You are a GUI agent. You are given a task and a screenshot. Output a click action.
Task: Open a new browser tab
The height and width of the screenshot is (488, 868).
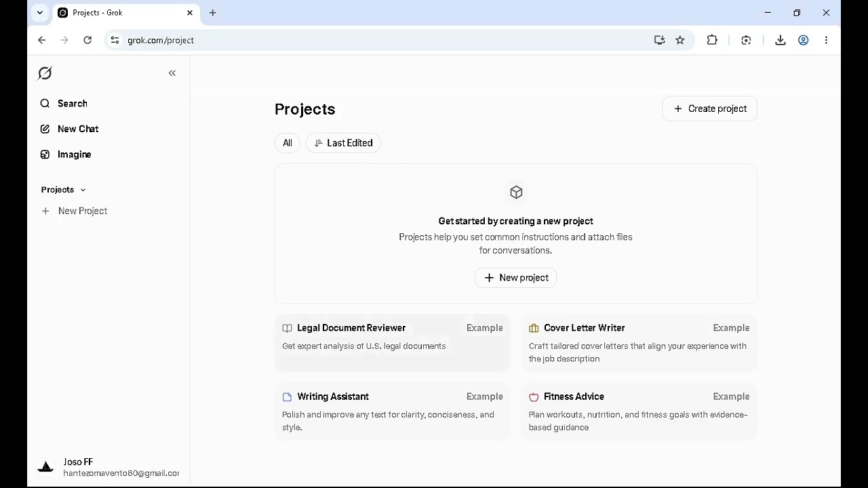coord(213,13)
